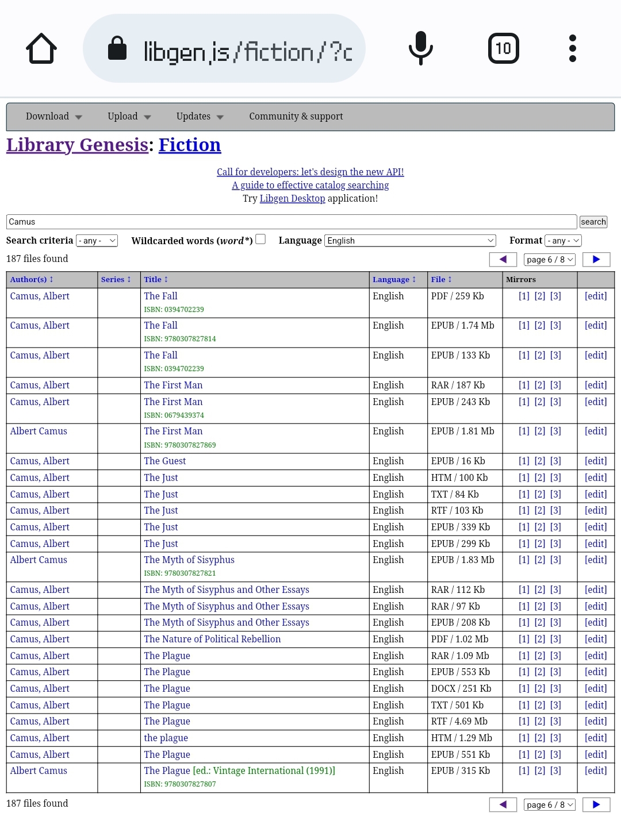Open the Format dropdown
Viewport: 621px width, 840px height.
click(563, 241)
